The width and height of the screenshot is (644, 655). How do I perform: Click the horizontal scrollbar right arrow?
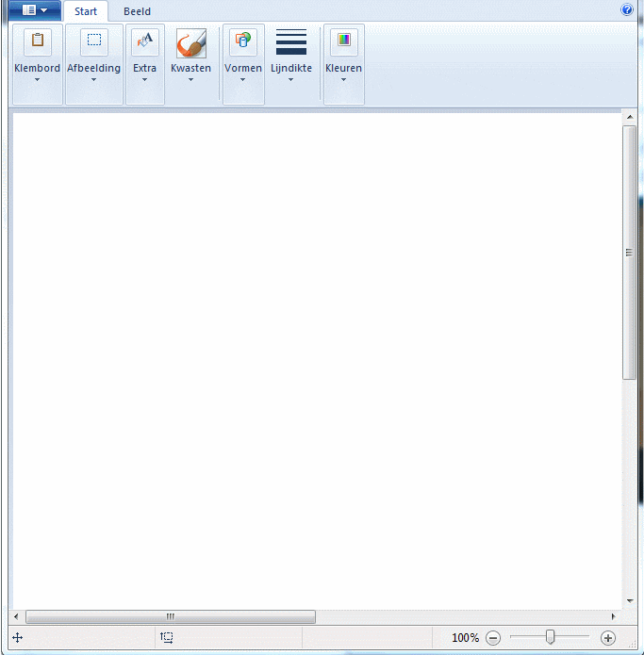pos(614,616)
